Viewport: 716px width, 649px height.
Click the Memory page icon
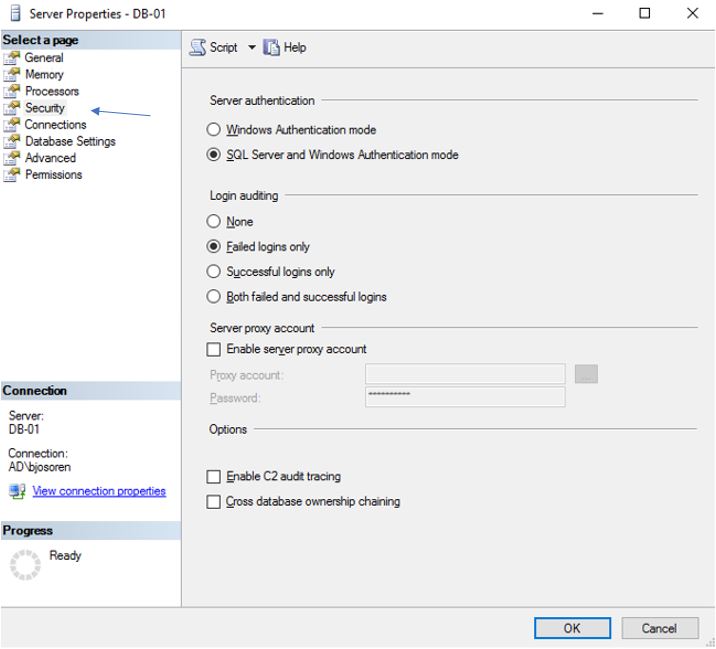point(12,75)
